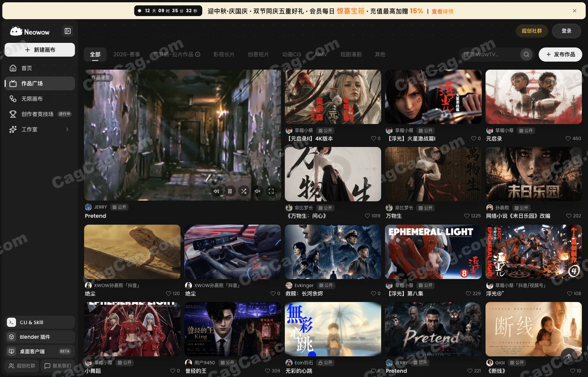Shuffle to a random featured work
This screenshot has height=377, width=588.
tap(244, 191)
